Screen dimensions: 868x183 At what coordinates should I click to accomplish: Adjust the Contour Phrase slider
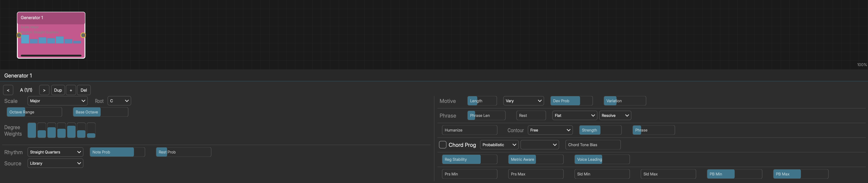click(654, 130)
